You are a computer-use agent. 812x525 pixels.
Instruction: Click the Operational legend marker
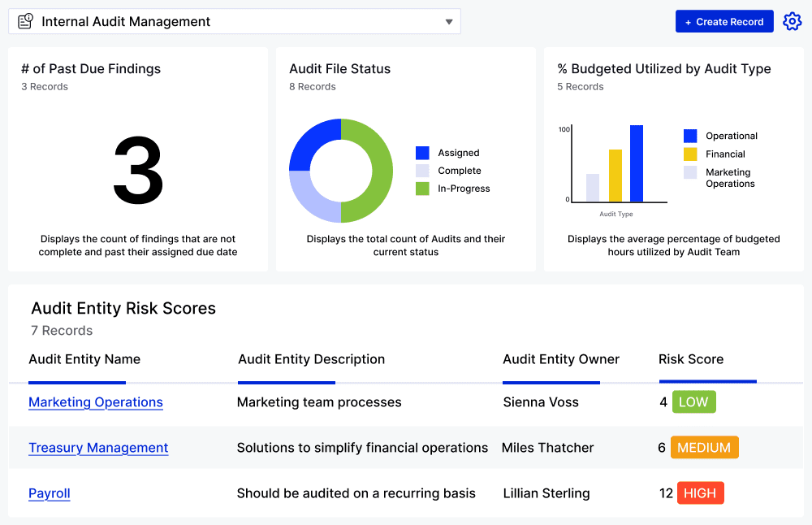691,135
